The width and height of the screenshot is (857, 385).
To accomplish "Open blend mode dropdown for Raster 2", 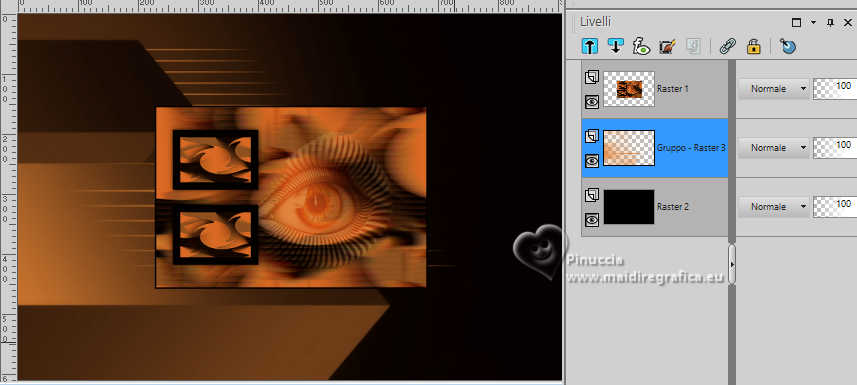I will click(773, 207).
